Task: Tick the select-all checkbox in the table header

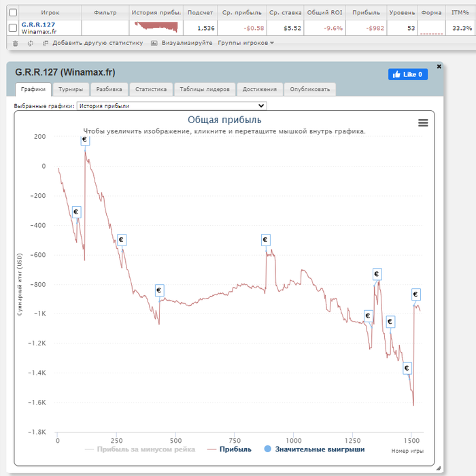Action: (x=13, y=13)
